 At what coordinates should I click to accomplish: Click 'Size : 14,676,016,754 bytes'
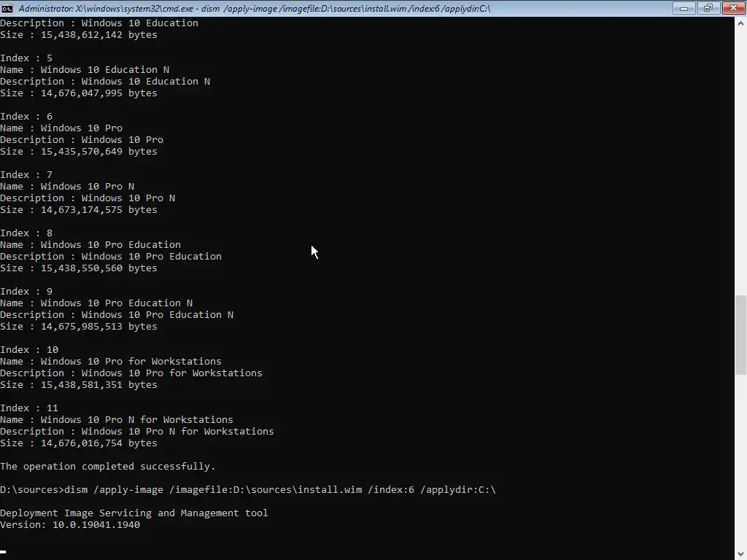[x=79, y=443]
